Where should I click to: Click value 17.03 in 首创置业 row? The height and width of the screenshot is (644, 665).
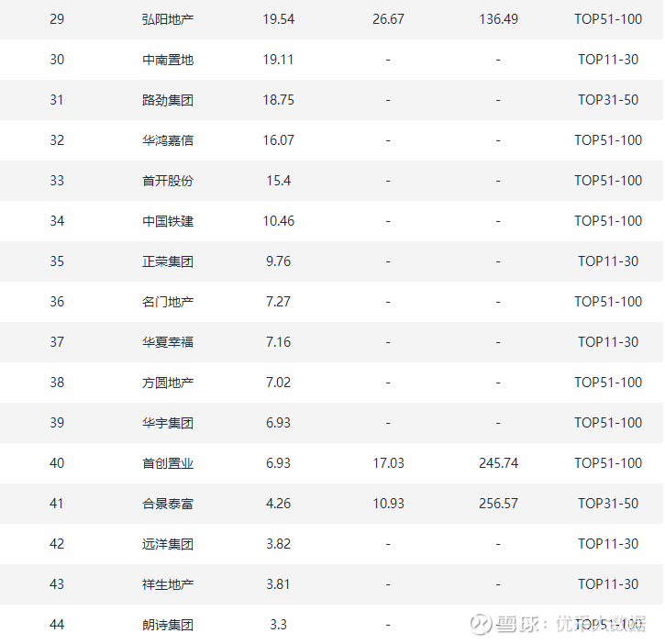tap(388, 463)
